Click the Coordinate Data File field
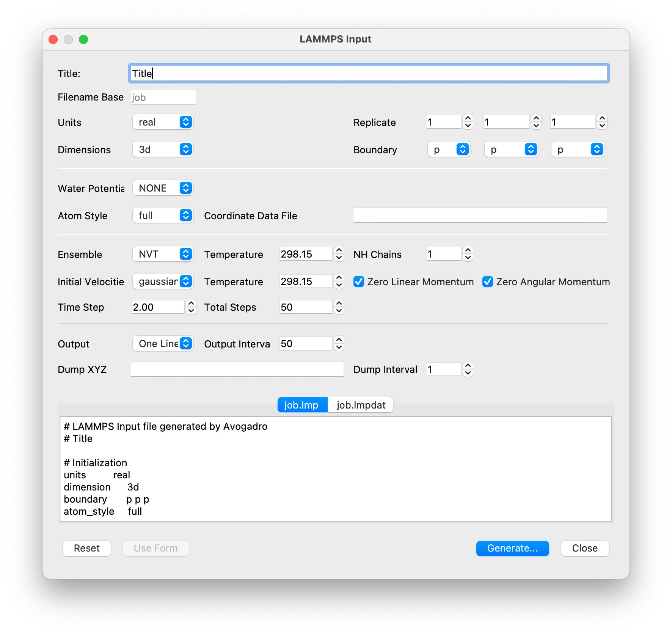 480,215
